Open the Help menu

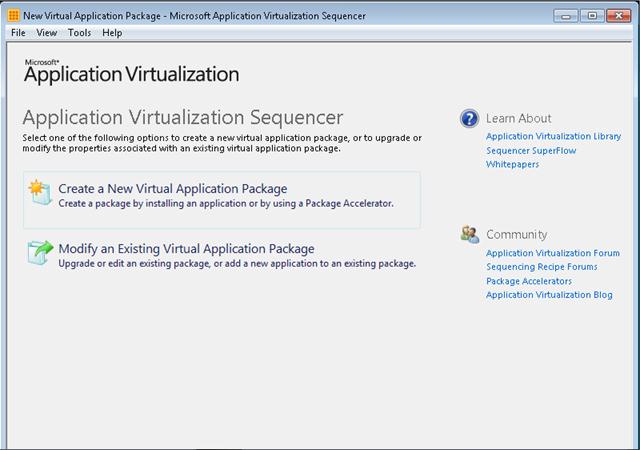tap(112, 33)
